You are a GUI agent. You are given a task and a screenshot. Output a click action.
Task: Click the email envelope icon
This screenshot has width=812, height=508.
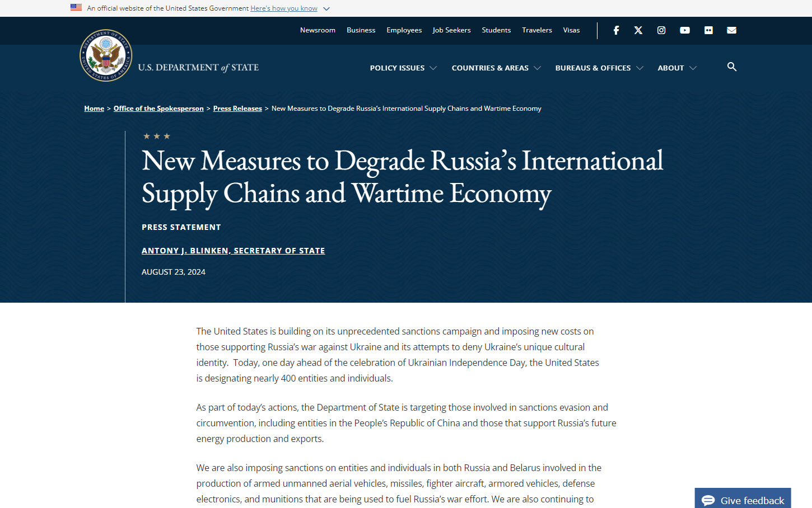pos(731,30)
